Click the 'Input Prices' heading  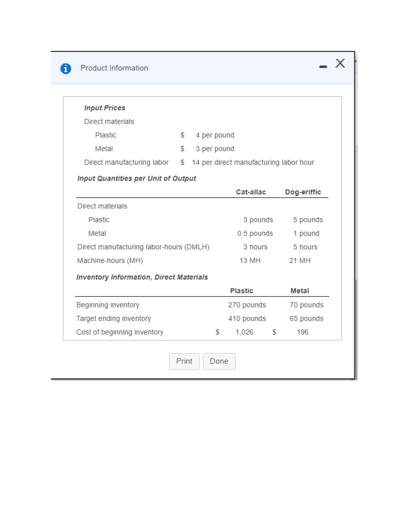click(x=105, y=108)
